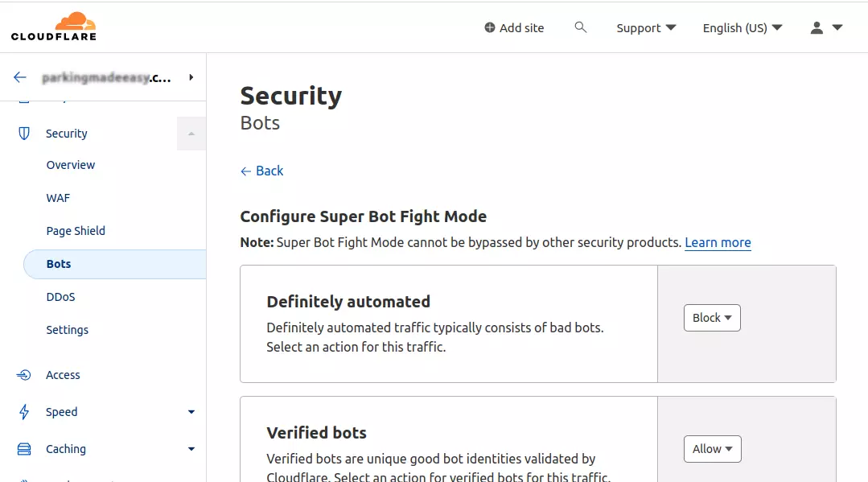The width and height of the screenshot is (868, 482).
Task: Open the Allow action dropdown for Verified bots
Action: point(712,448)
